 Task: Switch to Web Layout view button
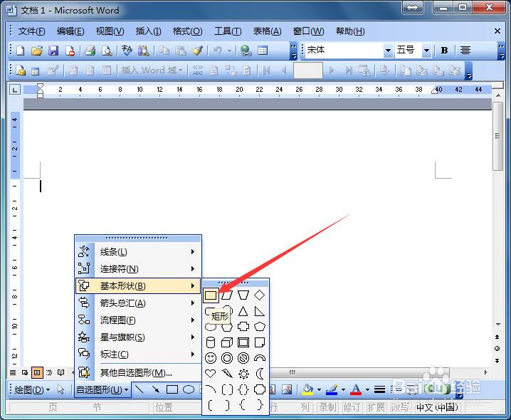click(25, 372)
